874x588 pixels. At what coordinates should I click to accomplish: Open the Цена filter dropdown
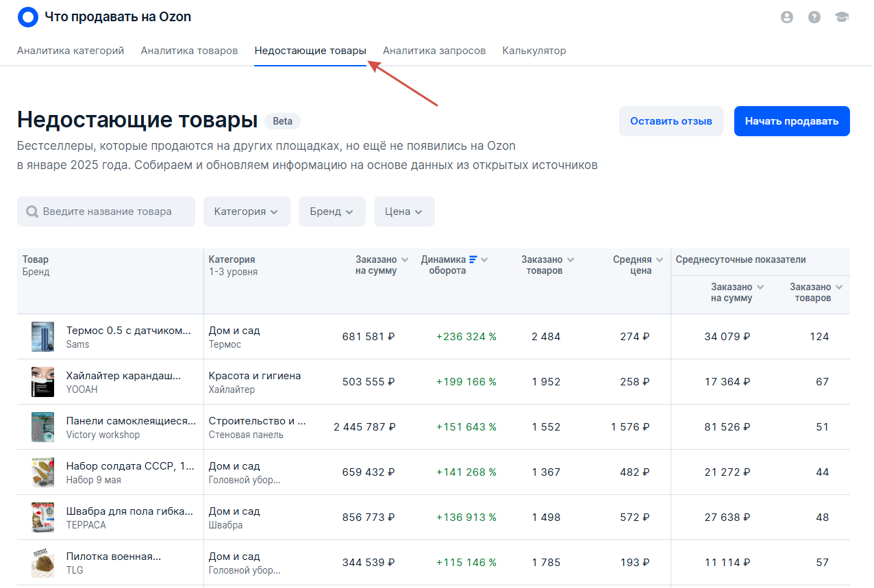click(x=404, y=212)
